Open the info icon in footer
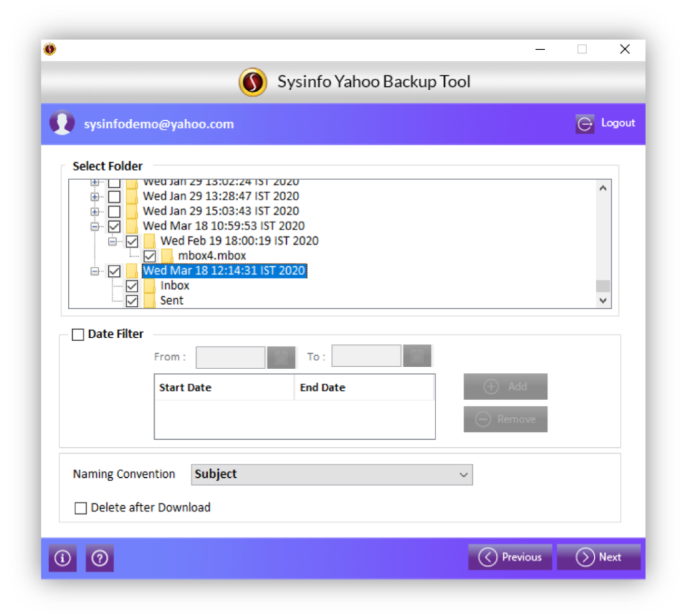The image size is (683, 616). point(63,557)
